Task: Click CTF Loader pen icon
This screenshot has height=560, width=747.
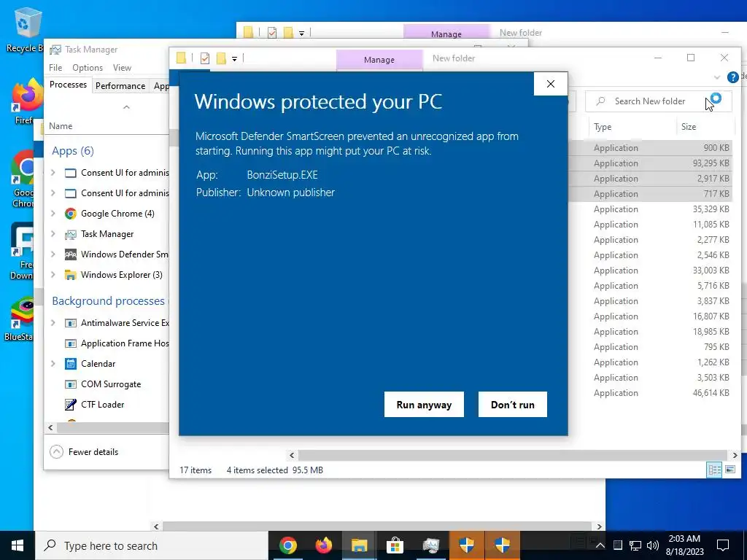Action: tap(71, 404)
